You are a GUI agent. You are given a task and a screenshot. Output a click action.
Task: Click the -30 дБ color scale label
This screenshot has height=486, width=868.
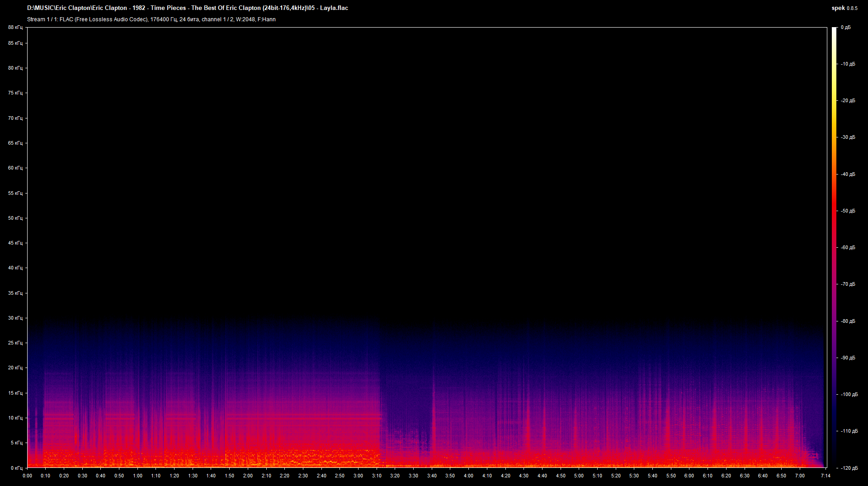coord(848,137)
